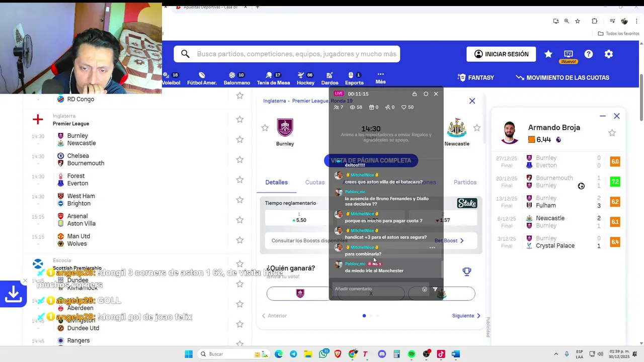Click the trophy icon beside ¿Quién ganará?

click(x=467, y=271)
